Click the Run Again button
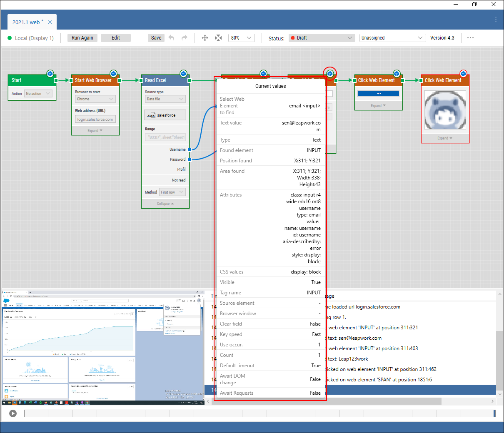 [82, 38]
